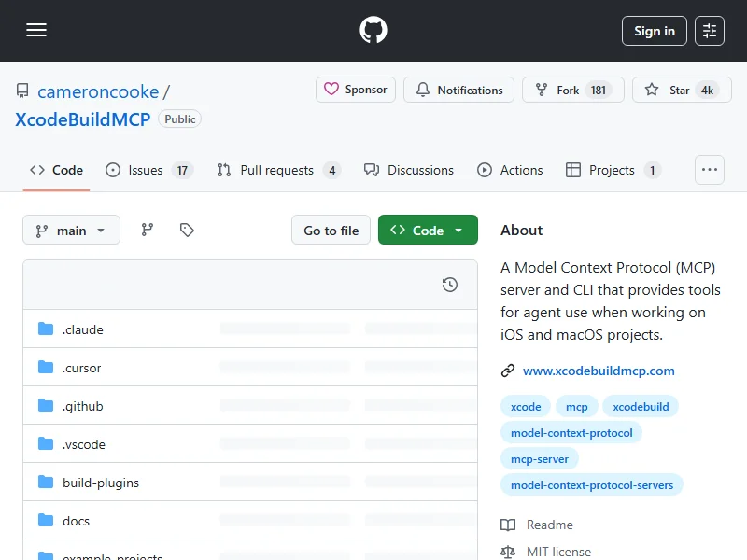Expand the green Code dropdown

click(x=428, y=231)
